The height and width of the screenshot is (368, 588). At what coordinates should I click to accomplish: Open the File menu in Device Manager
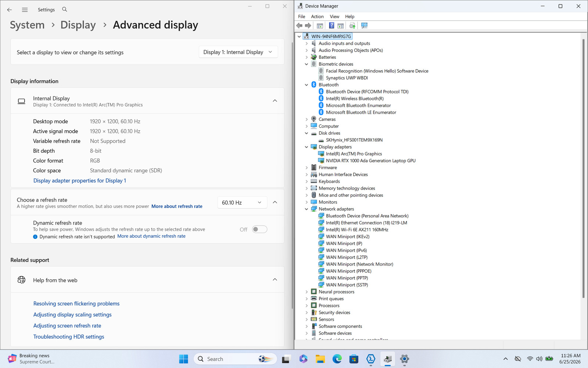point(301,17)
